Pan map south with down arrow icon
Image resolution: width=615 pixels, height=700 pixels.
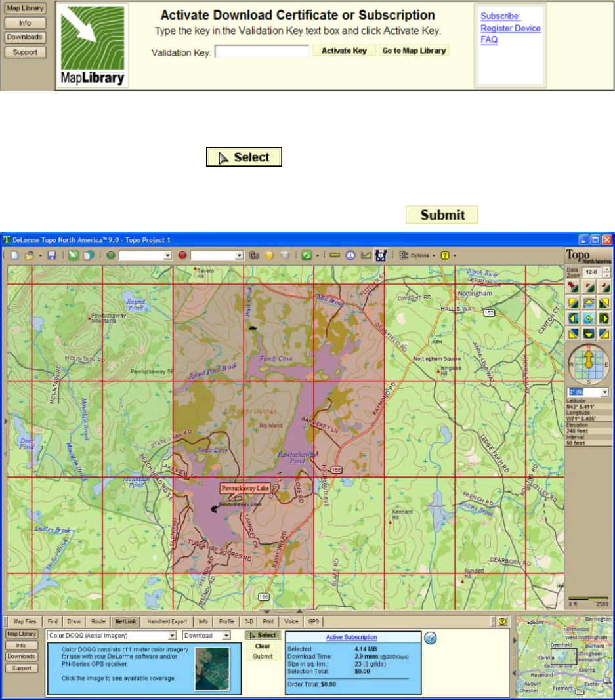click(x=589, y=333)
